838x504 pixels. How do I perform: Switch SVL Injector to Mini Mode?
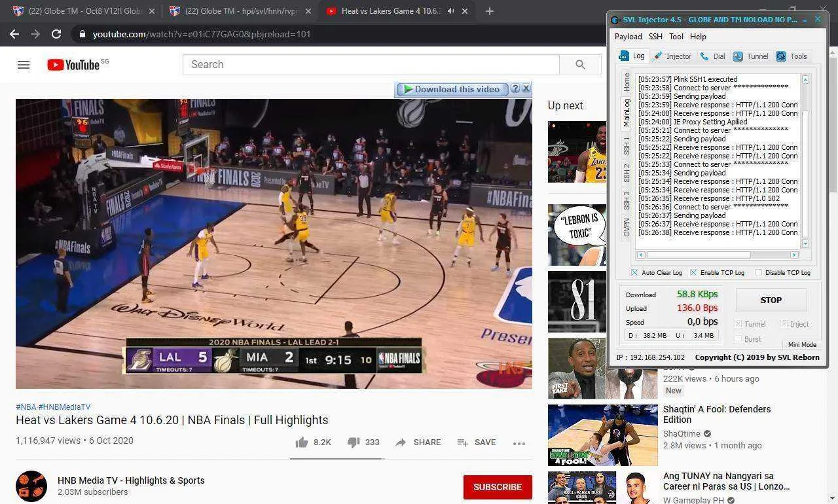point(801,344)
